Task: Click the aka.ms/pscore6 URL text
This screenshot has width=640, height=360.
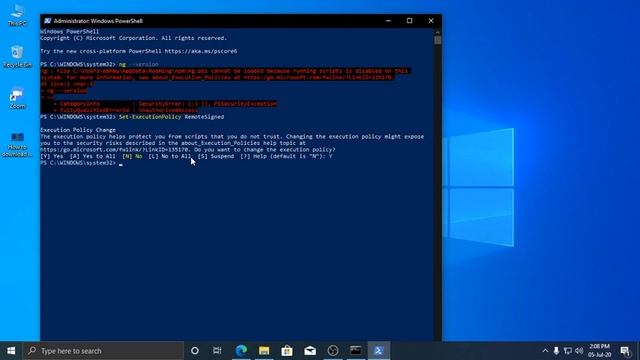Action: click(201, 51)
